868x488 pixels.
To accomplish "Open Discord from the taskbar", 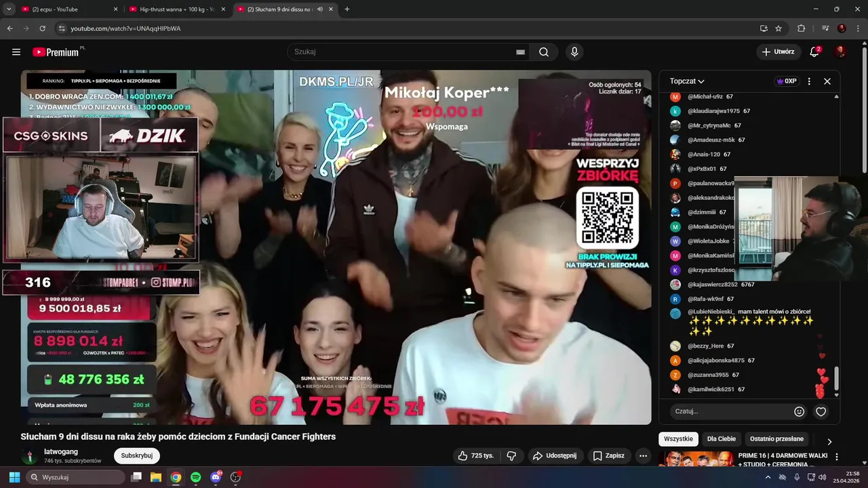I will coord(216,477).
